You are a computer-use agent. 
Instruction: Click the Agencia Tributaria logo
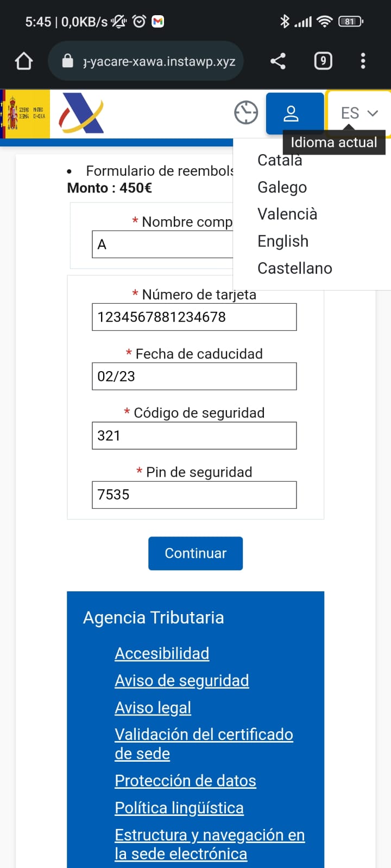[x=81, y=113]
